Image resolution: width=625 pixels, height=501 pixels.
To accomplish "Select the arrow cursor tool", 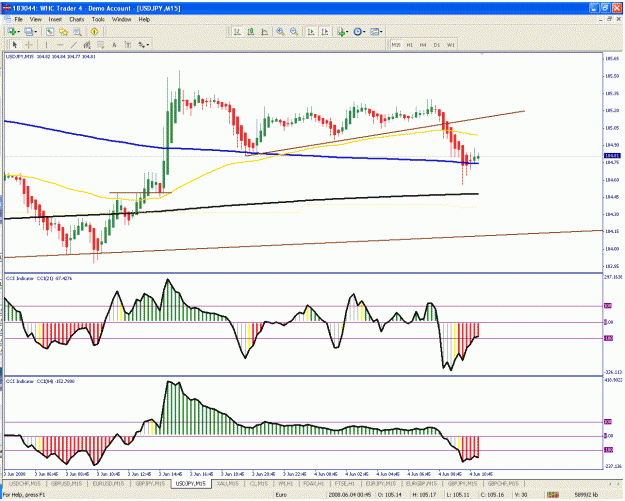I will pyautogui.click(x=15, y=45).
